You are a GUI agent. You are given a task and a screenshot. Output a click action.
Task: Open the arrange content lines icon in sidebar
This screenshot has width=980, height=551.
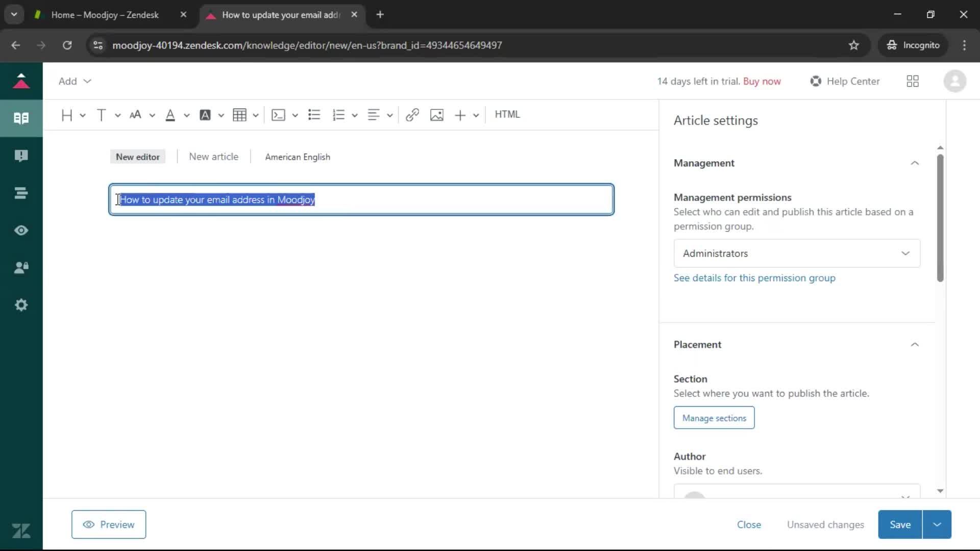coord(21,193)
